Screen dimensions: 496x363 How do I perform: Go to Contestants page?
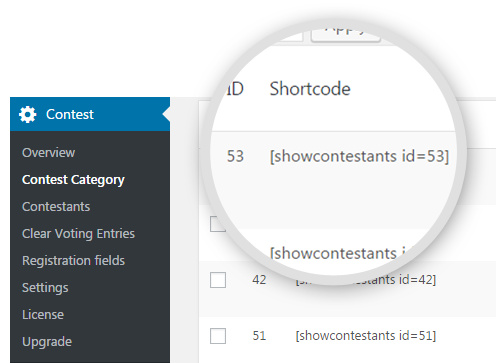pos(56,207)
